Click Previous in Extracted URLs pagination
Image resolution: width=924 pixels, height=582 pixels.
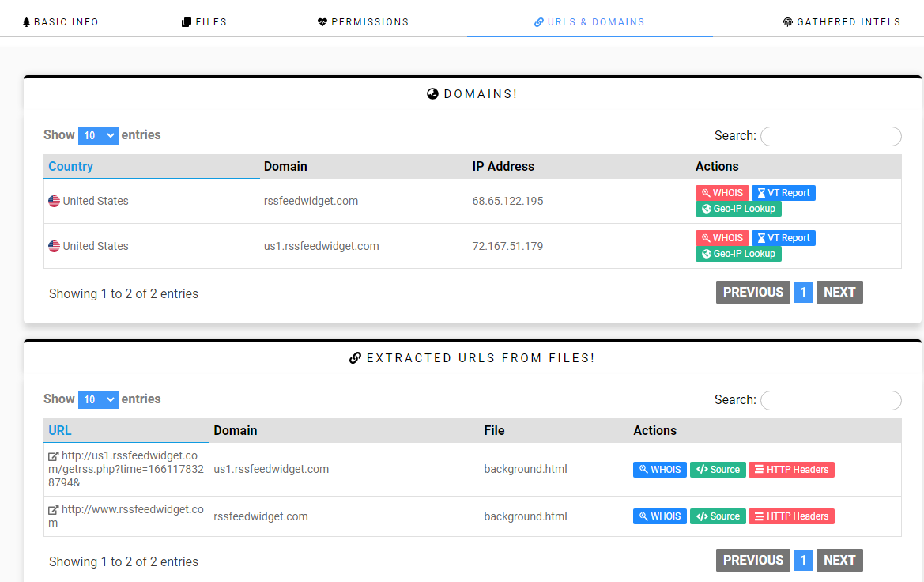tap(753, 560)
